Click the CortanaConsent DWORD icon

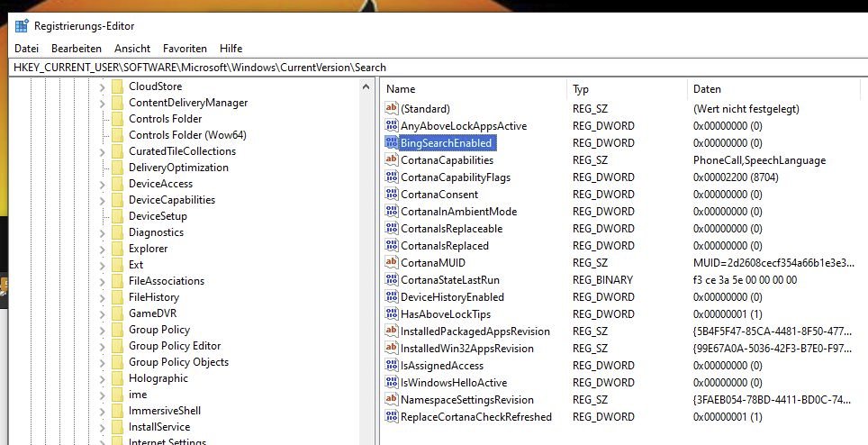pos(392,195)
